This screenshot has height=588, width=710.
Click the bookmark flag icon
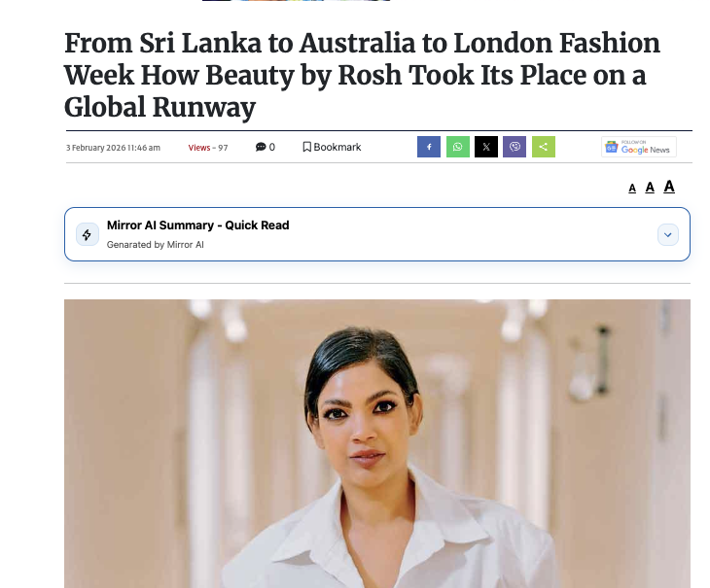[306, 147]
